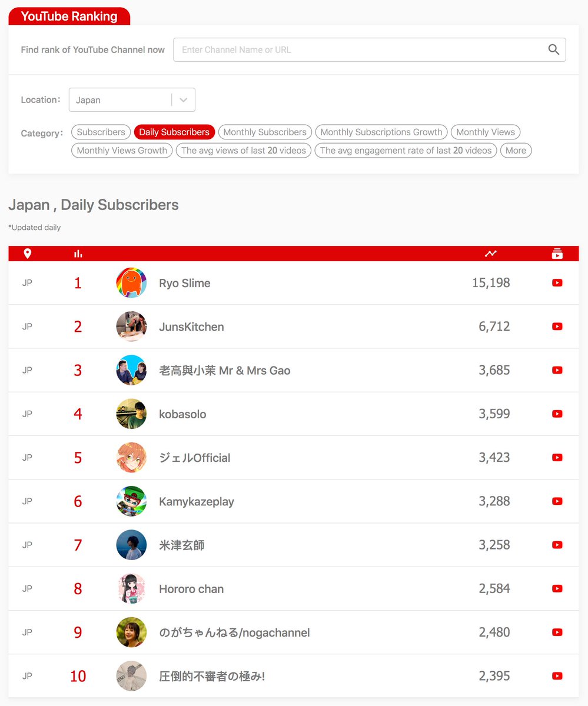Click the 2,395 daily subscribers value

click(x=494, y=676)
